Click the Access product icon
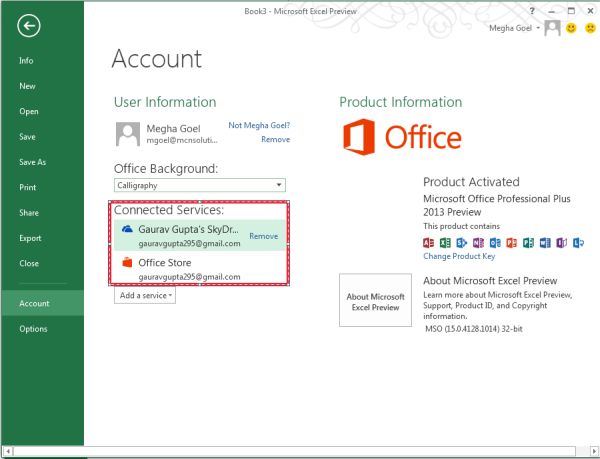 click(x=428, y=243)
